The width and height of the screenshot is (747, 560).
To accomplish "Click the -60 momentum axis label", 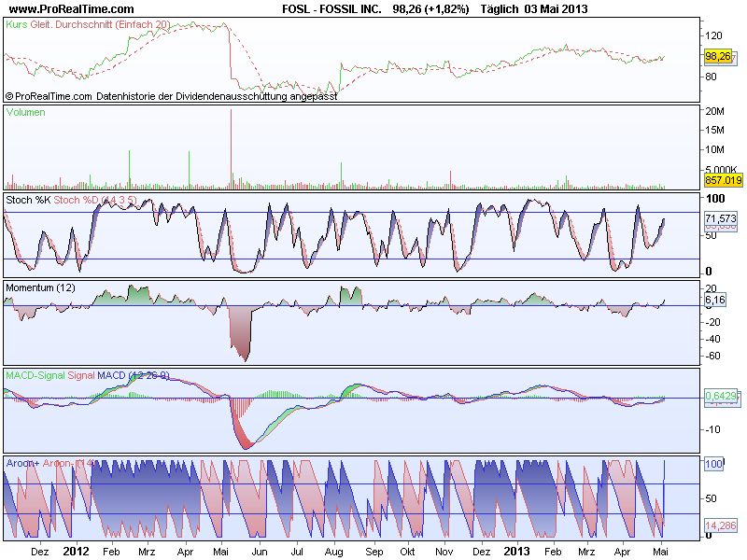I will click(x=712, y=356).
